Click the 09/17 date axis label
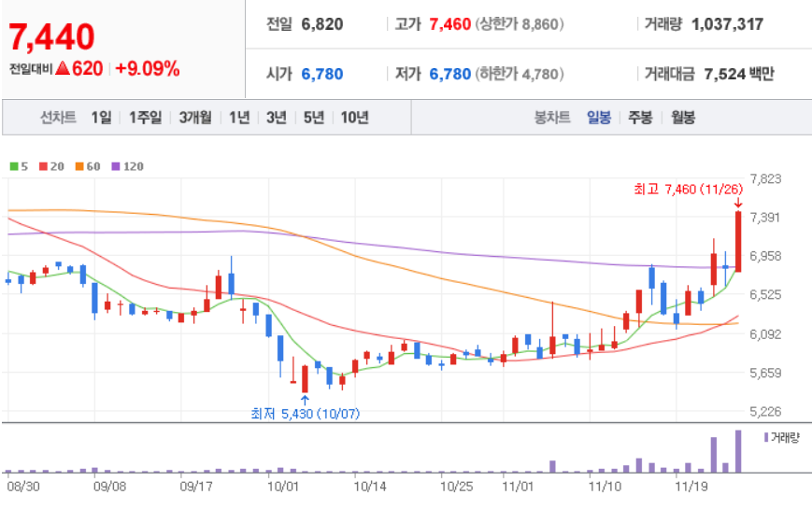The height and width of the screenshot is (509, 812). (x=195, y=487)
